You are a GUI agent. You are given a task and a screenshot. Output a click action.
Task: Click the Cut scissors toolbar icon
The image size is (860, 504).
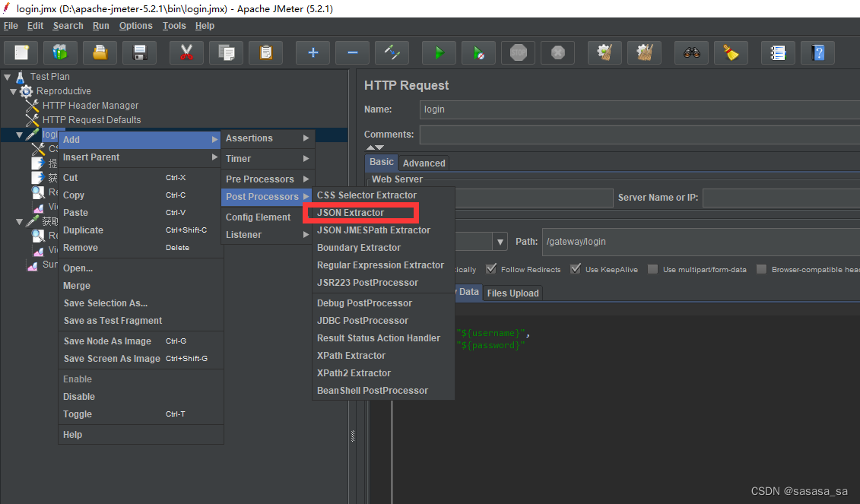coord(186,52)
